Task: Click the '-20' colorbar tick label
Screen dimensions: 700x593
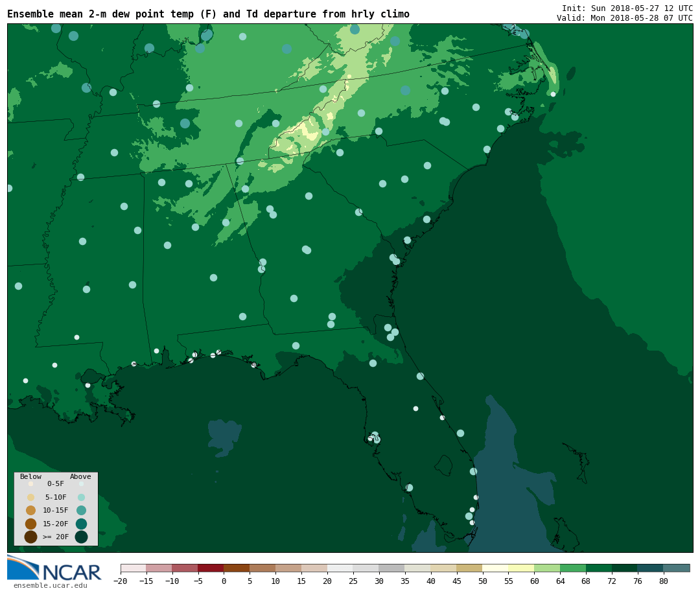Action: (120, 581)
